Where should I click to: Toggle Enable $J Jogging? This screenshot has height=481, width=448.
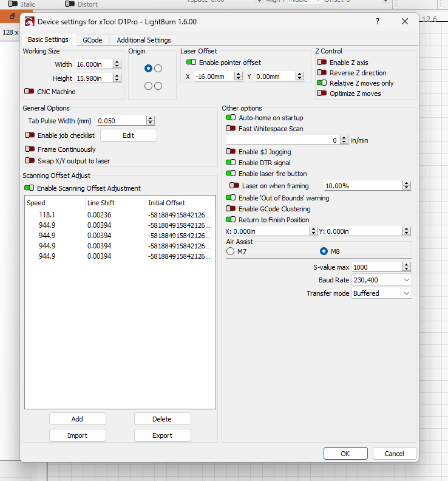pyautogui.click(x=231, y=152)
